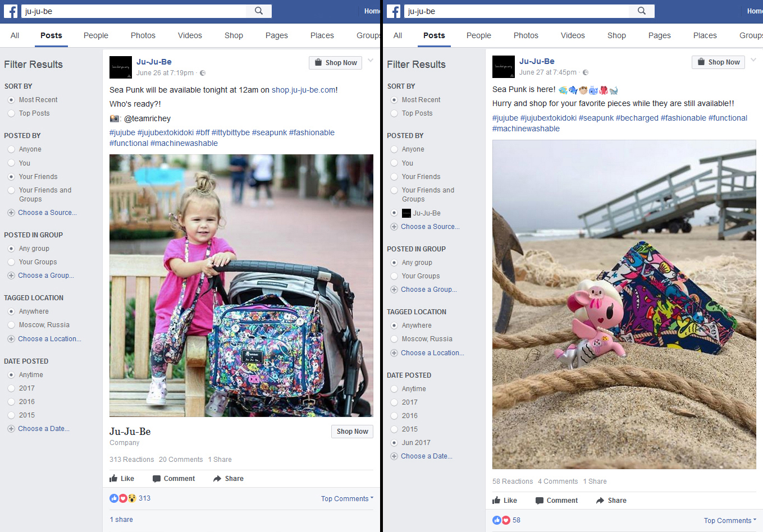This screenshot has width=763, height=532.
Task: Click the search magnifier in the right window
Action: click(642, 11)
